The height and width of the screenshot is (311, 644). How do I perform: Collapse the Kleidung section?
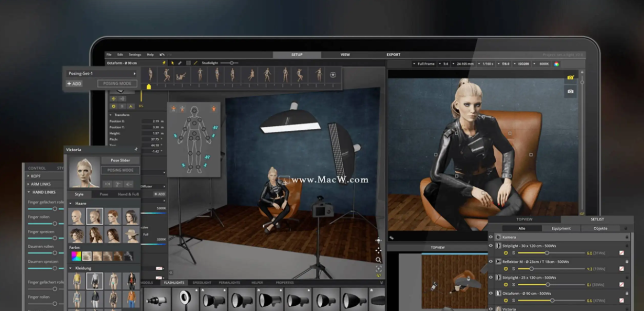coord(71,268)
